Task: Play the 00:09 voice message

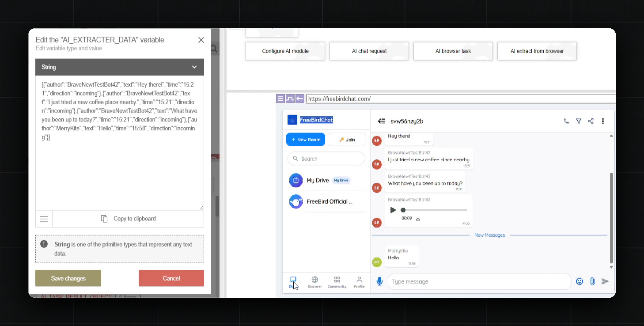Action: pyautogui.click(x=393, y=210)
